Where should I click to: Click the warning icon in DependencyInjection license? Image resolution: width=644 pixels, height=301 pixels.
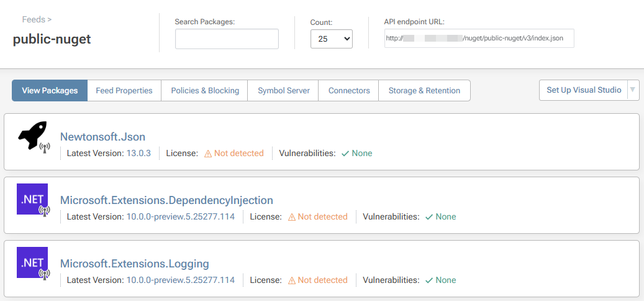pos(292,217)
